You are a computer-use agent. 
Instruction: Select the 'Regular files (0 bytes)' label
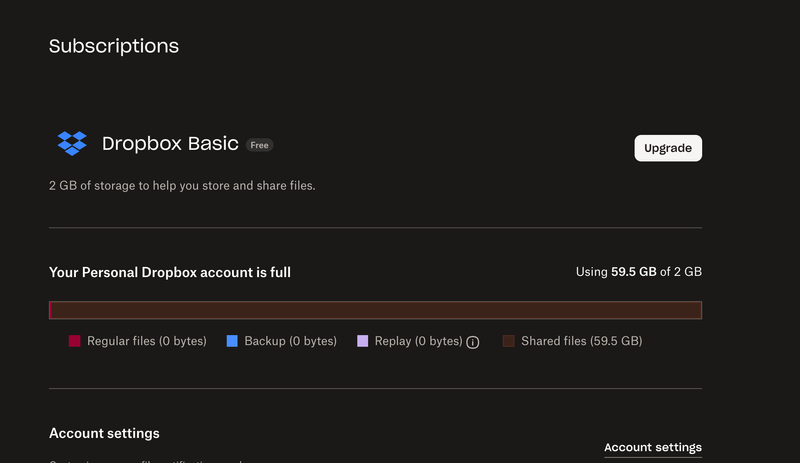point(147,342)
